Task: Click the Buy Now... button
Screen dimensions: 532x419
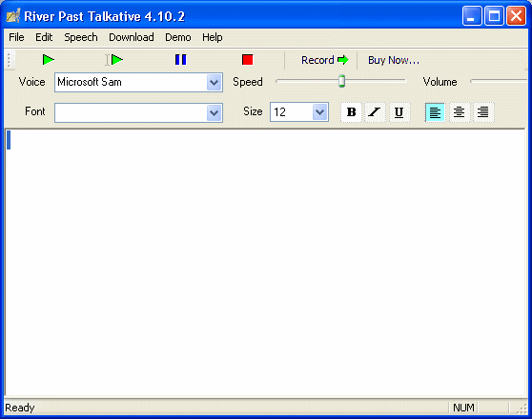Action: click(x=394, y=60)
